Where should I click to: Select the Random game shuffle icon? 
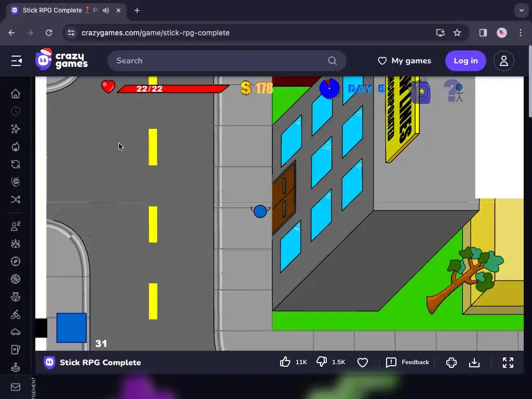click(x=16, y=199)
